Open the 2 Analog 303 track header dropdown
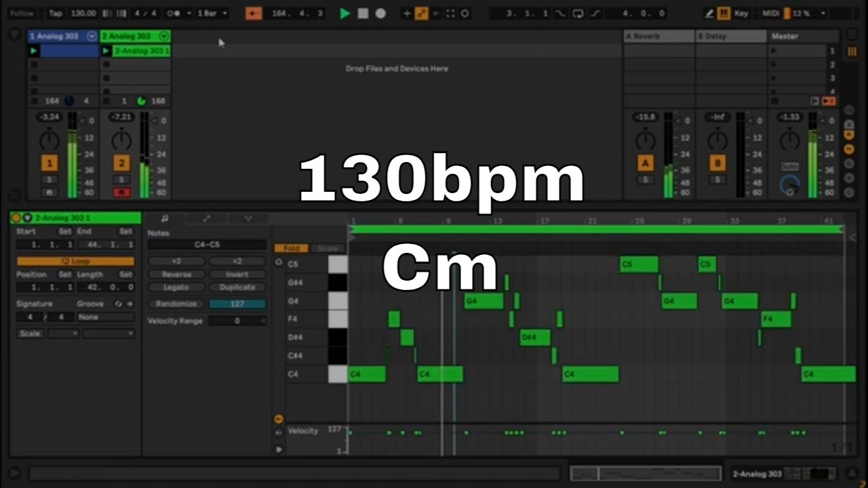 pos(163,36)
